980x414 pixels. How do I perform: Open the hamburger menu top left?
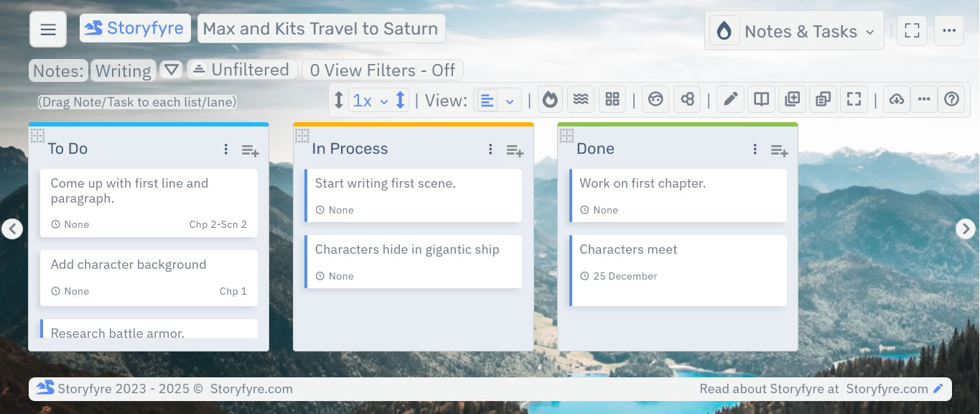(47, 29)
